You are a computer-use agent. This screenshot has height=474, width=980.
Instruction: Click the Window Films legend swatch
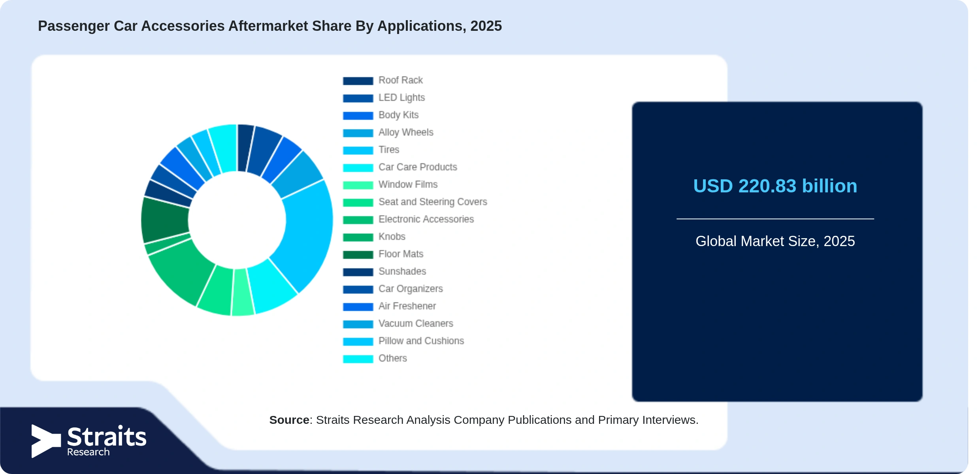358,185
